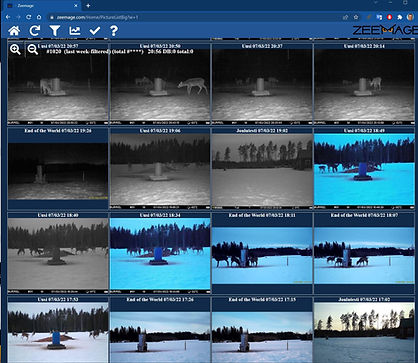Open the Uusi 07/03/22 20:14 thumbnail

tap(364, 86)
